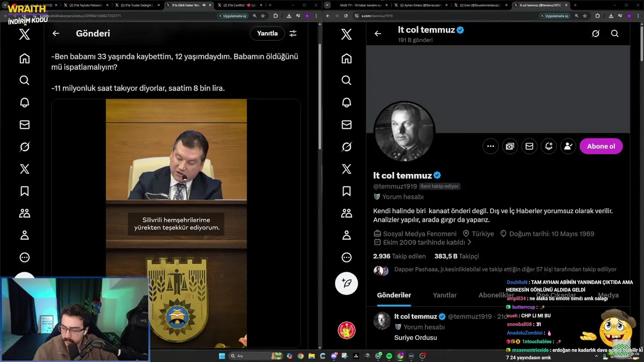Select the Gönderiler tab
This screenshot has height=362, width=644.
pos(394,295)
